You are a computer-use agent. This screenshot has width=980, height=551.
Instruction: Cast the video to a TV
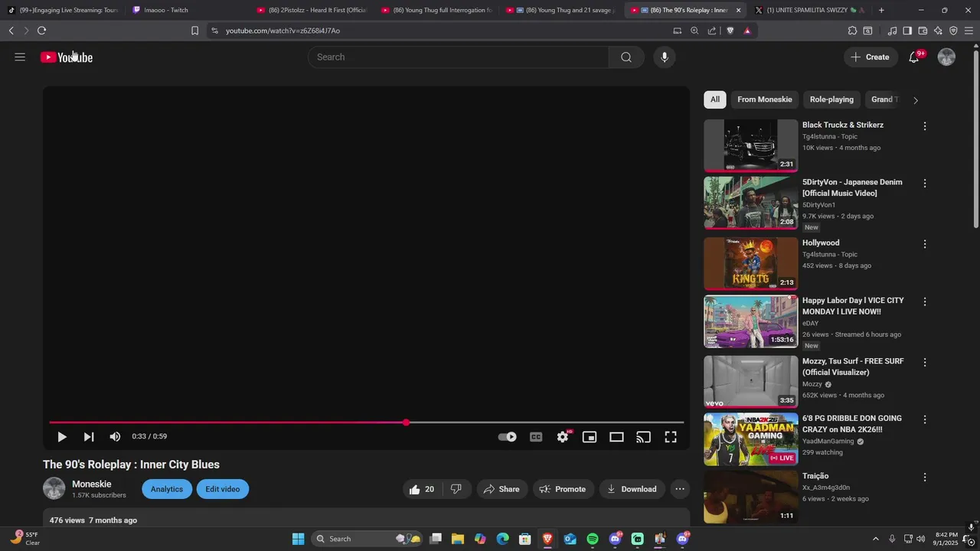pos(644,437)
